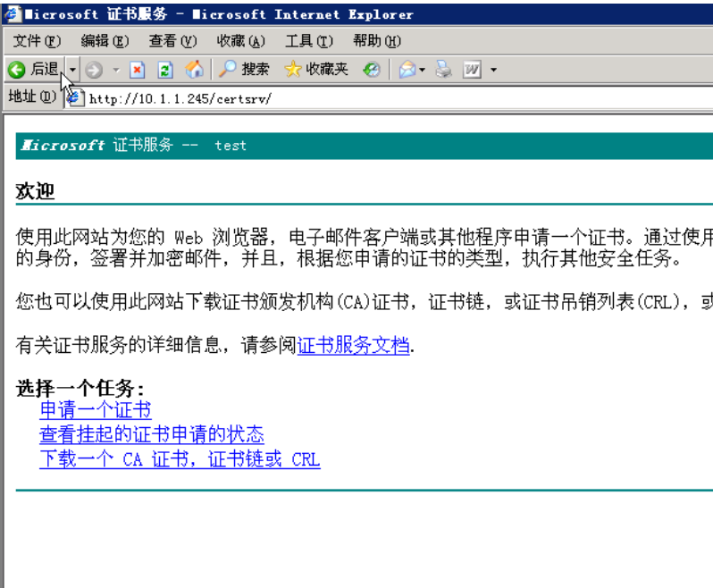Viewport: 713px width, 588px height.
Task: Open the 工具(T) menu
Action: [309, 41]
